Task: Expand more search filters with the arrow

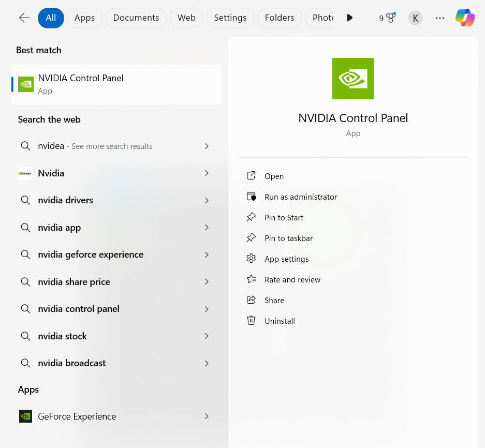Action: pyautogui.click(x=349, y=17)
